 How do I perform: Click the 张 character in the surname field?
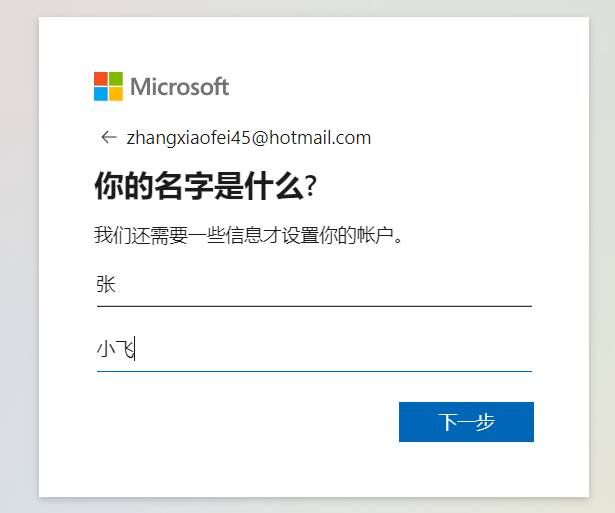pos(106,284)
